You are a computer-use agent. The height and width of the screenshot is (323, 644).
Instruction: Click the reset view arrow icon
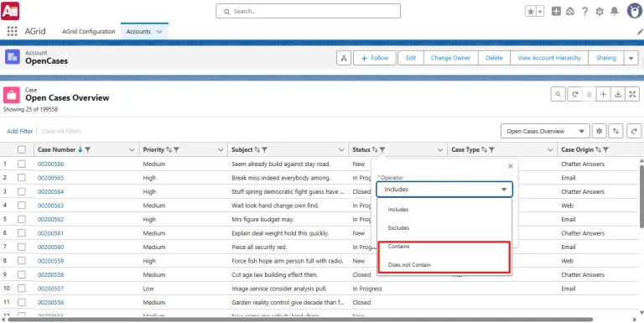pyautogui.click(x=634, y=131)
